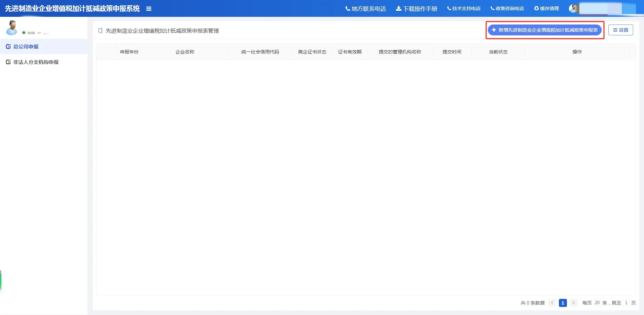The width and height of the screenshot is (644, 315).
Task: Click the hamburger menu icon beside system title
Action: [149, 9]
